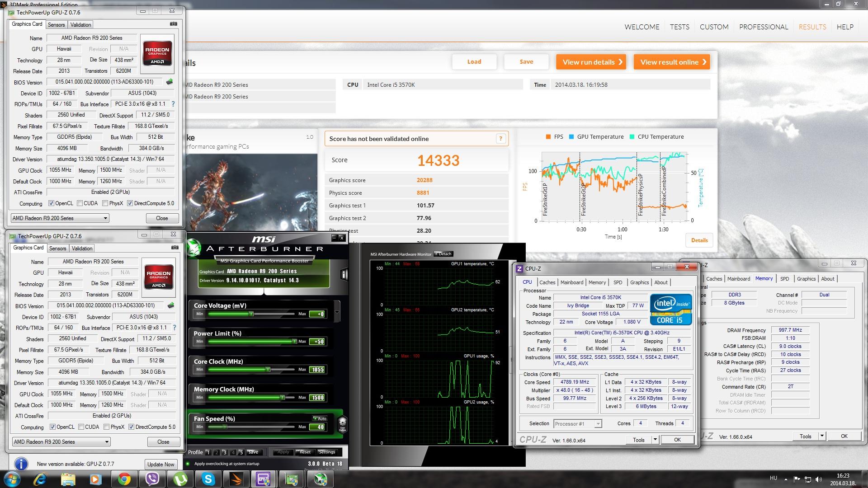Click camera screenshot icon in top GPU-Z window
868x488 pixels.
pyautogui.click(x=173, y=24)
